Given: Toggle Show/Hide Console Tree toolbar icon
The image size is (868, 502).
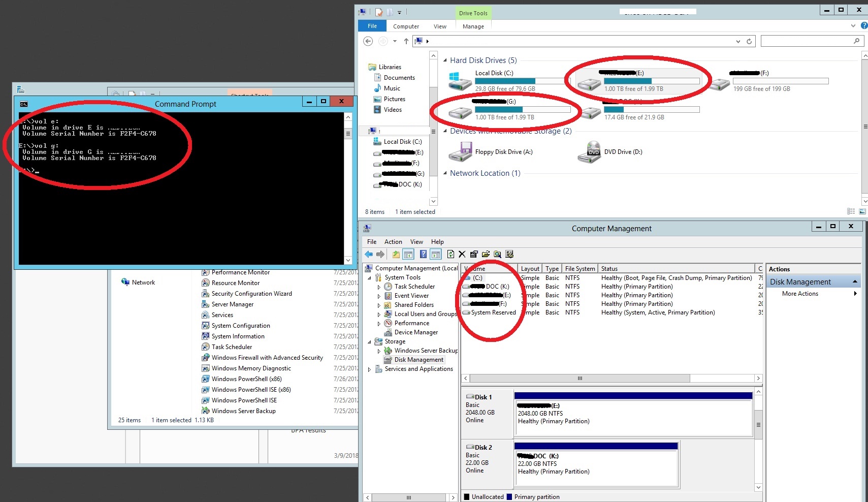Looking at the screenshot, I should [408, 255].
